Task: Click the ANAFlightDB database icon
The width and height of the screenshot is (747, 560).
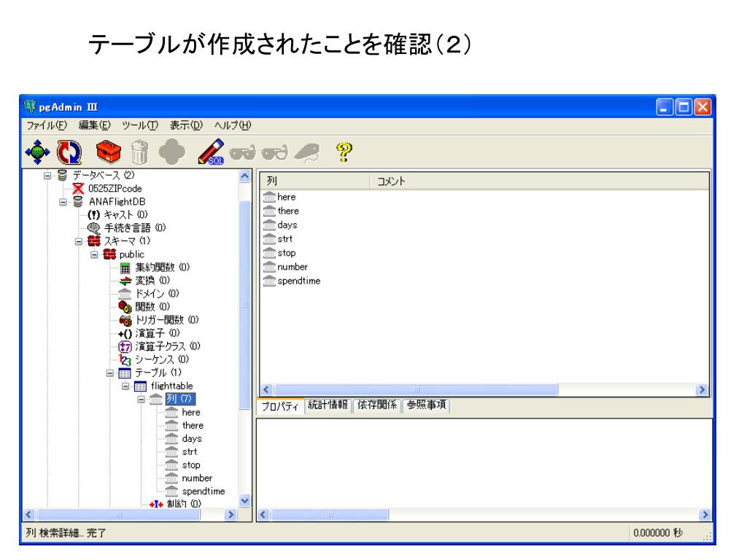Action: [x=77, y=202]
